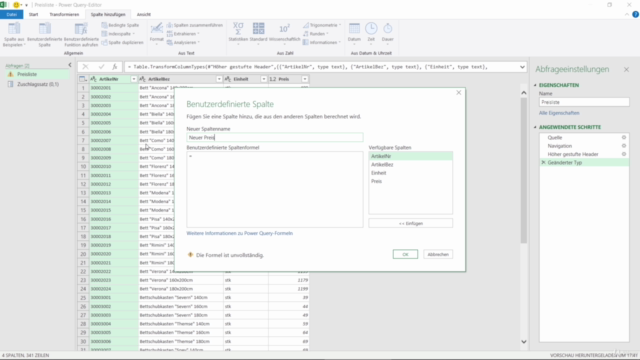Cancel formula edit with X icon
The image size is (640, 360).
coord(85,67)
